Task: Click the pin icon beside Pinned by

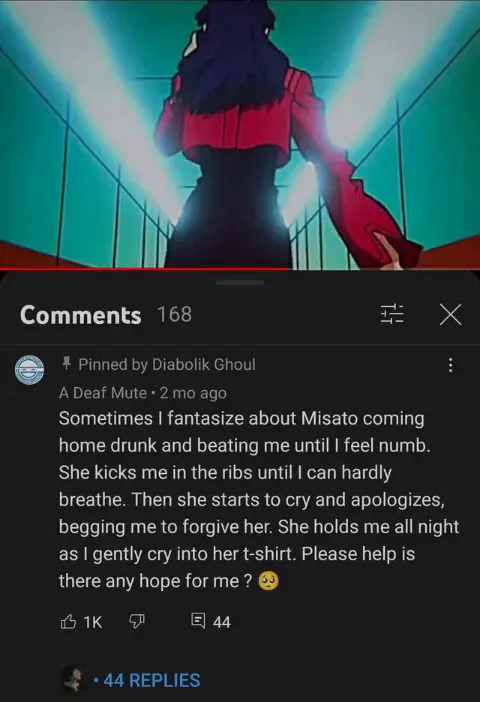Action: pyautogui.click(x=66, y=363)
